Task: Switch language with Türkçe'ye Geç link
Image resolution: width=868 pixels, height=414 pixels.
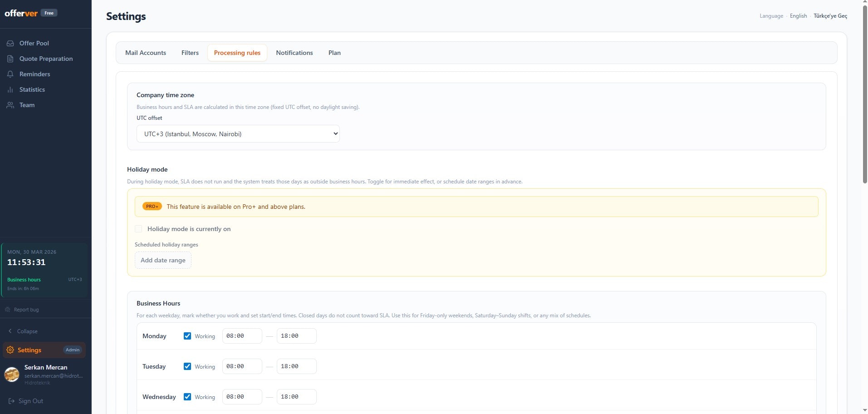Action: (x=830, y=16)
